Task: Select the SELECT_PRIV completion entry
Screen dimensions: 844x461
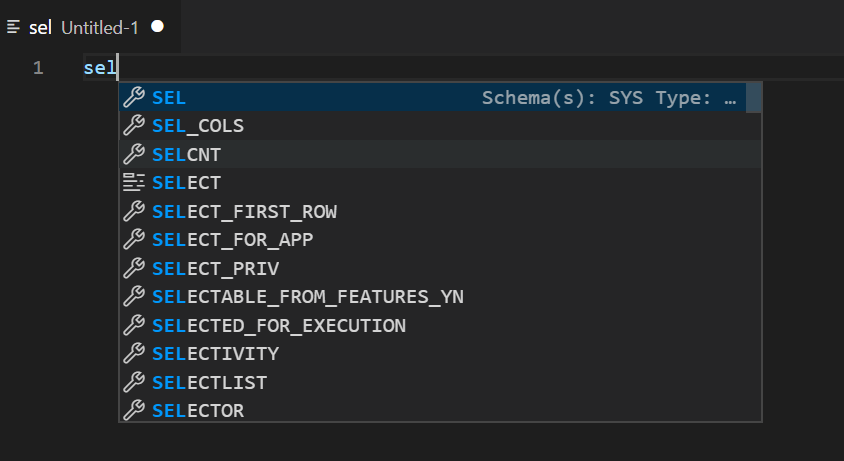Action: 215,268
